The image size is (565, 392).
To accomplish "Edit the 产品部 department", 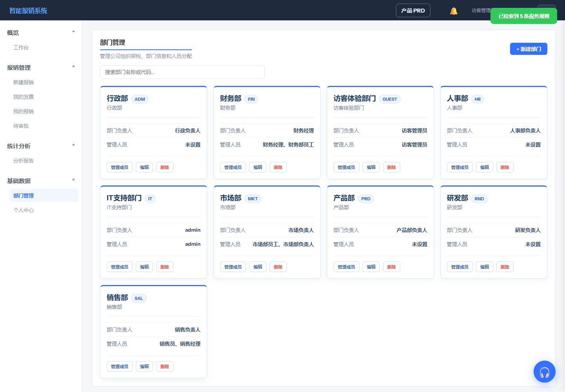I will 371,267.
